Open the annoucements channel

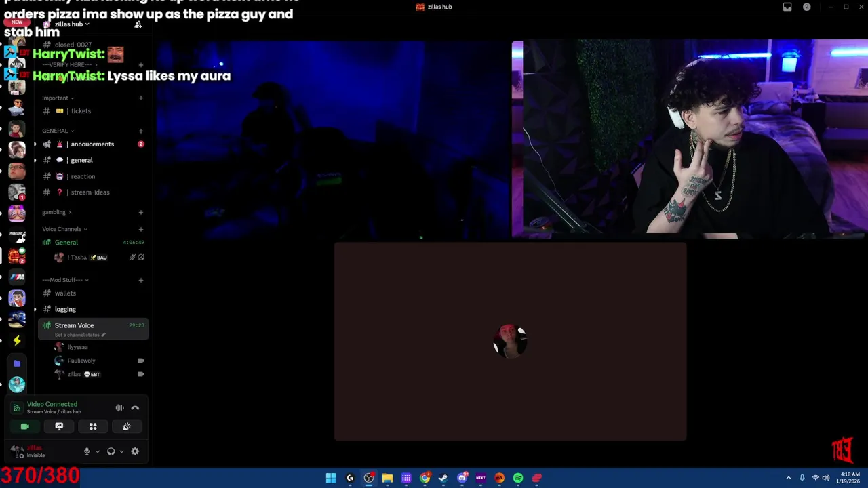(93, 144)
